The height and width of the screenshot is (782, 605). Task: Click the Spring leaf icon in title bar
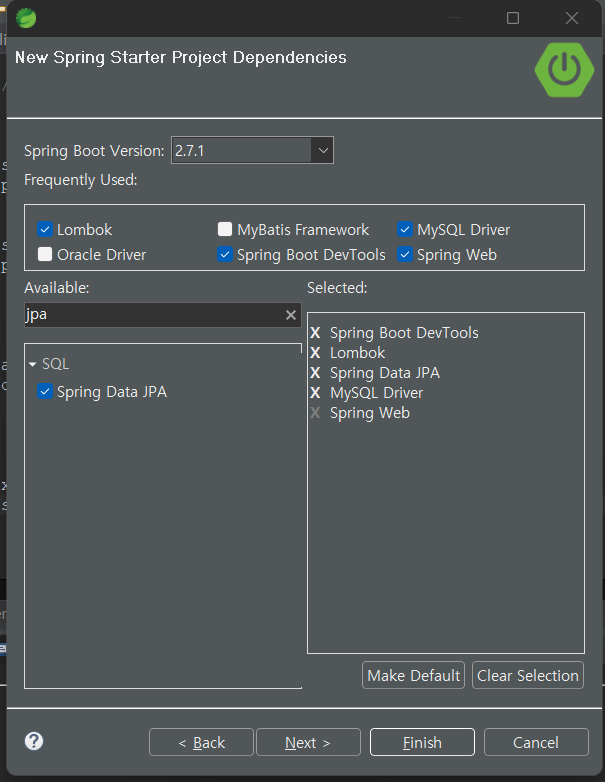(x=26, y=18)
